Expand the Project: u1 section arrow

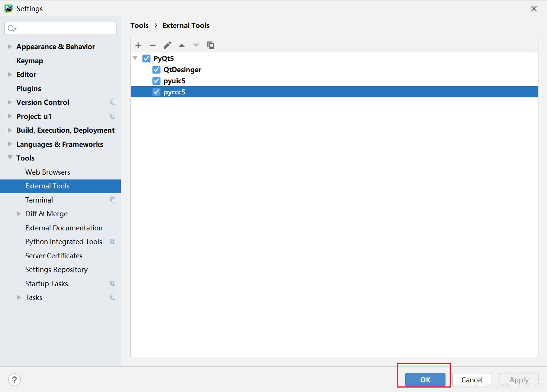(x=10, y=116)
